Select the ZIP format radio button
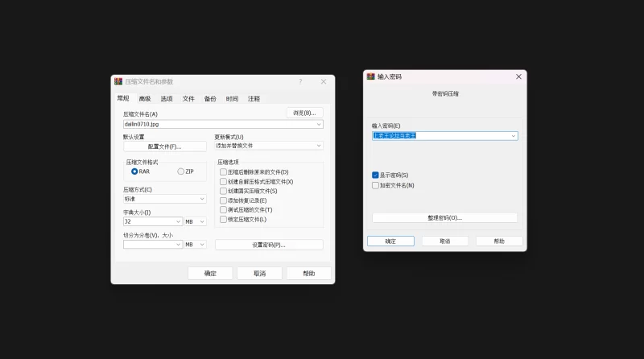 pos(180,171)
